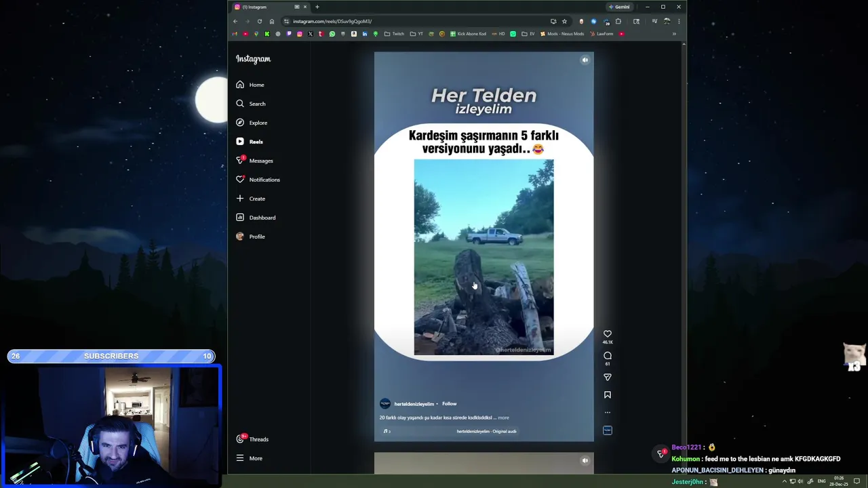Expand the caption with more
The height and width of the screenshot is (488, 868).
click(x=503, y=418)
